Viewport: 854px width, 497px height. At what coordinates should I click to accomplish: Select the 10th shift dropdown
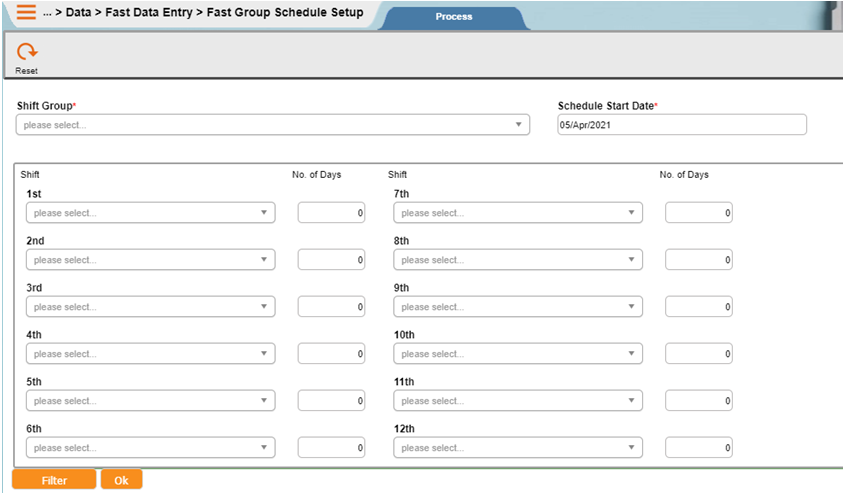(518, 354)
